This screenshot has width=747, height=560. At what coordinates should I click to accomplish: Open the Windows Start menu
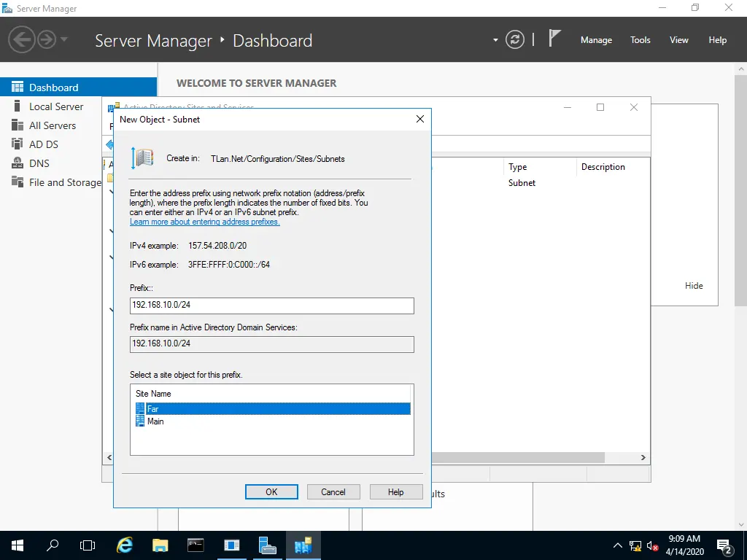18,545
